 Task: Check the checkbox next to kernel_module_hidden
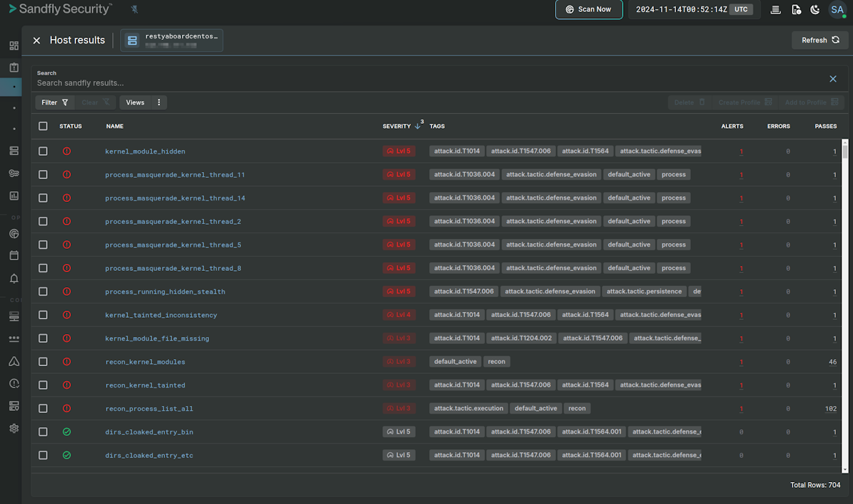point(43,150)
